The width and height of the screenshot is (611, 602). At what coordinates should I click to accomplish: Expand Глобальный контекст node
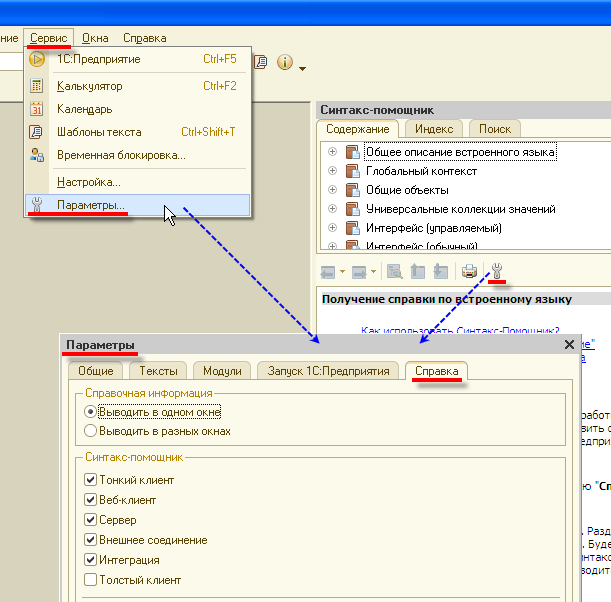[332, 171]
